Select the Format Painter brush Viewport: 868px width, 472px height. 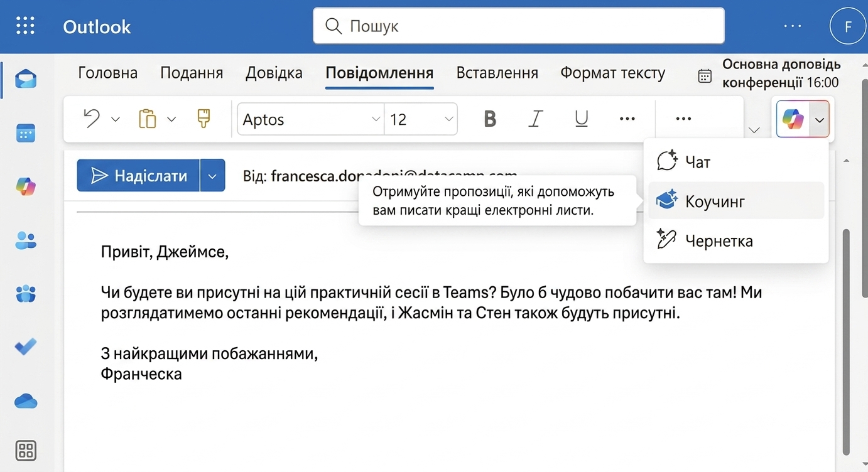203,119
